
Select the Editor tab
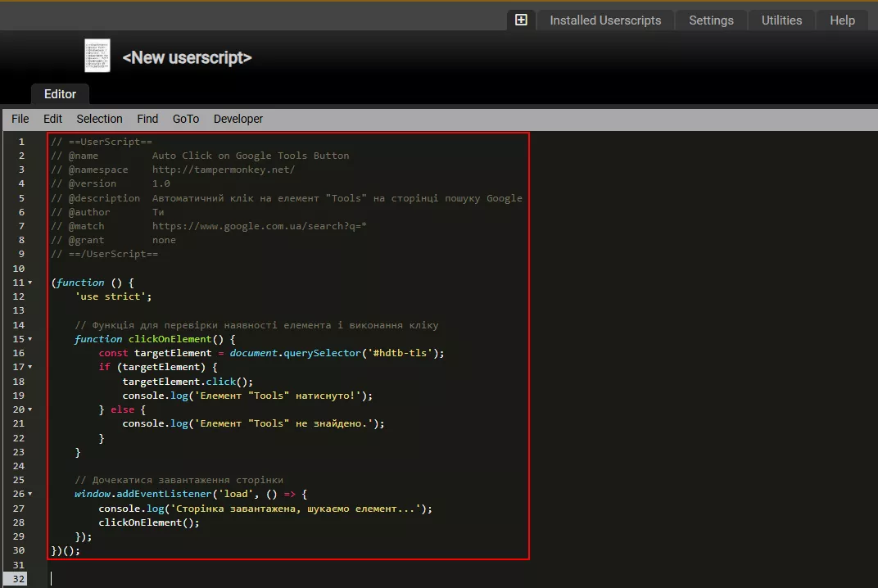60,94
